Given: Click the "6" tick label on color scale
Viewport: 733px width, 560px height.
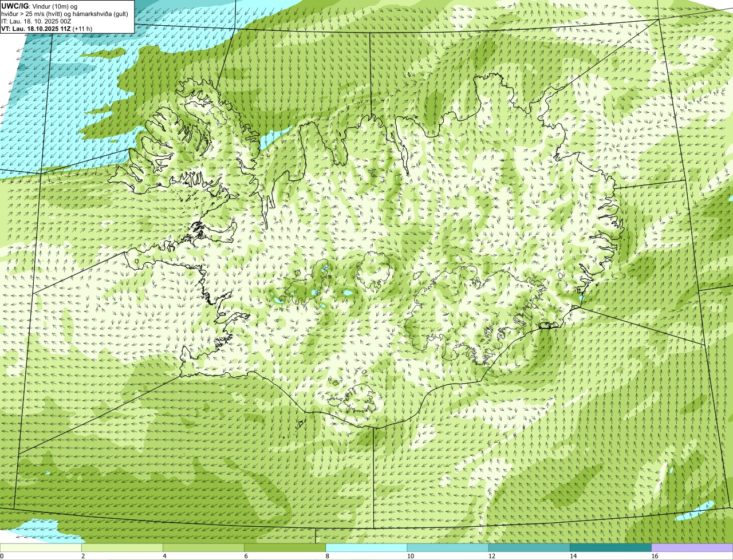Looking at the screenshot, I should pyautogui.click(x=246, y=556).
